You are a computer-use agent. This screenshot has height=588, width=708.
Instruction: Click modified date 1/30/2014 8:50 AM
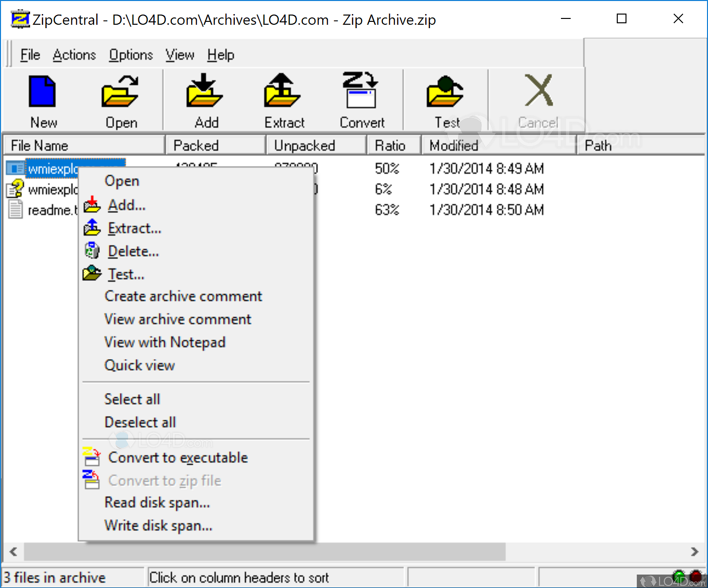pyautogui.click(x=487, y=210)
